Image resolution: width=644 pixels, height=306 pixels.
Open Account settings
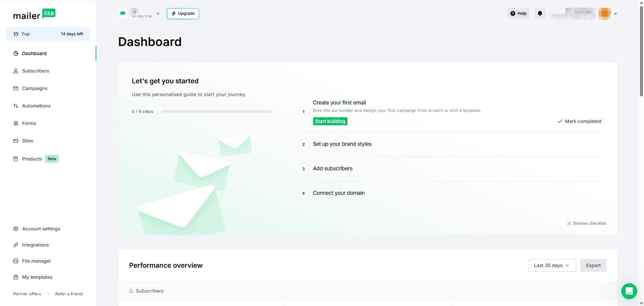pyautogui.click(x=41, y=229)
